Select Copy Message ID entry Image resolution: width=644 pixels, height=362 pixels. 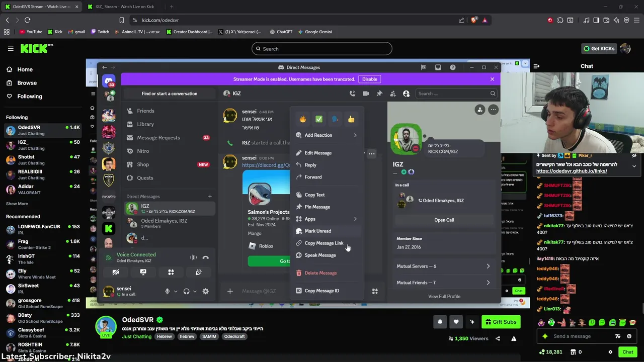tap(326, 291)
